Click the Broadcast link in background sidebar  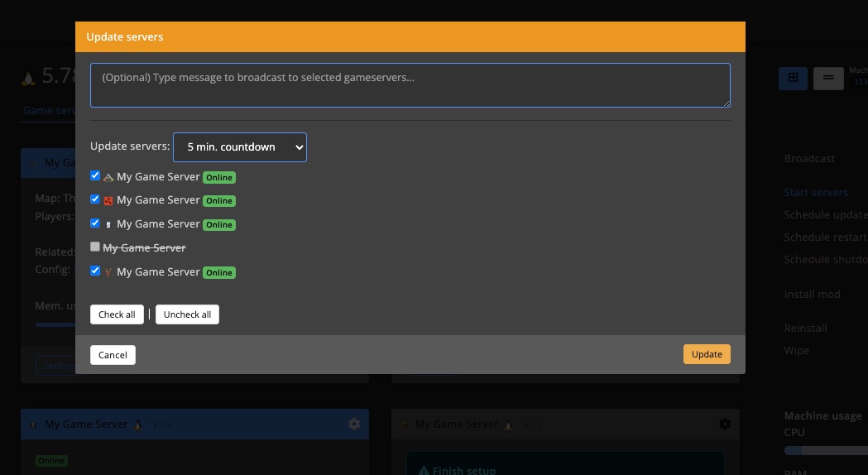[809, 158]
